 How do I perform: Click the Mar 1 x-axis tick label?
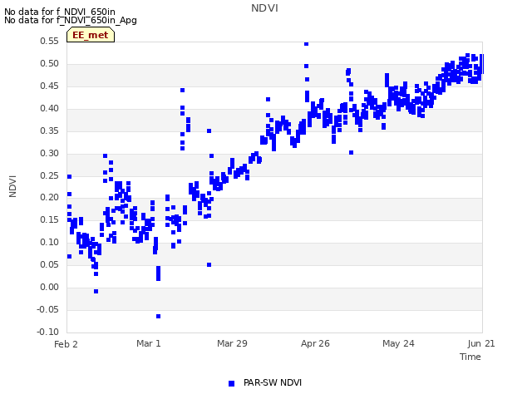[x=149, y=343]
